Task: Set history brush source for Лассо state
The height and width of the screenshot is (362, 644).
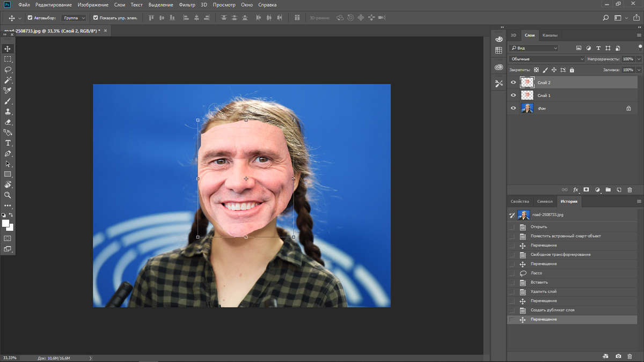Action: coord(512,273)
